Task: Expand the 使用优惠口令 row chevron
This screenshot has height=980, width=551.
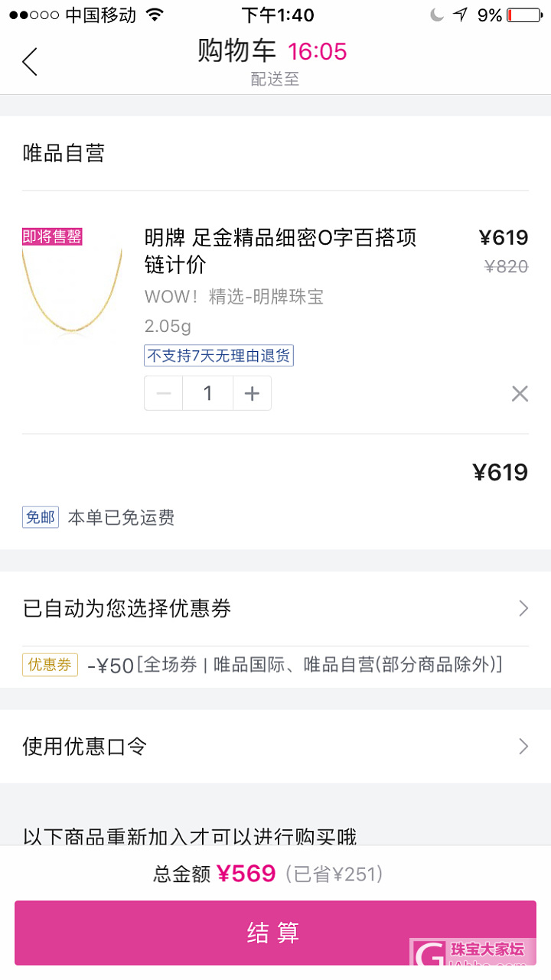Action: point(523,747)
